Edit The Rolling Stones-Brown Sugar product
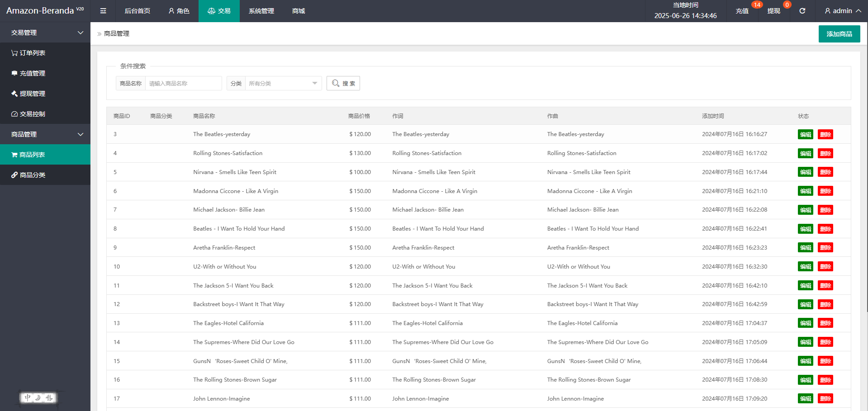The image size is (868, 411). click(806, 380)
